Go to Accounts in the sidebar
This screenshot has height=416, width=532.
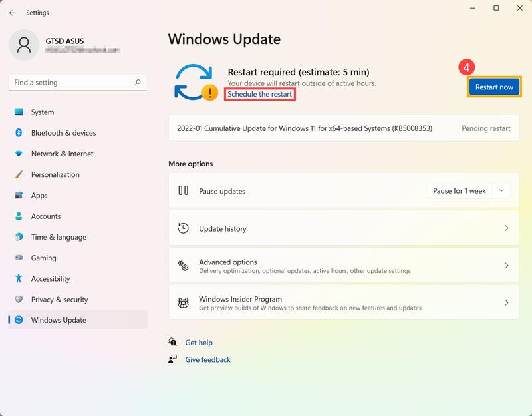point(46,216)
